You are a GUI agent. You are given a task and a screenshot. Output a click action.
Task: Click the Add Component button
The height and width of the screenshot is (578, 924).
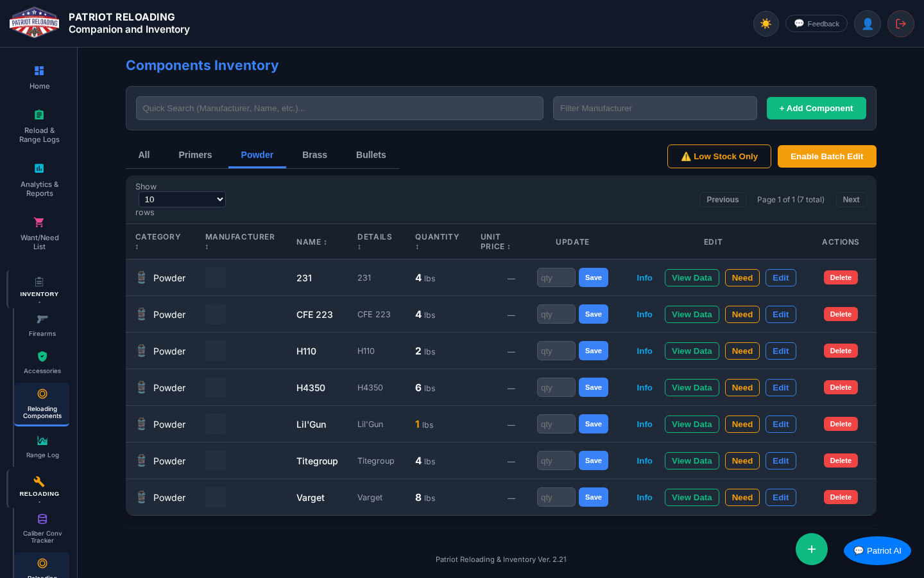pyautogui.click(x=816, y=109)
